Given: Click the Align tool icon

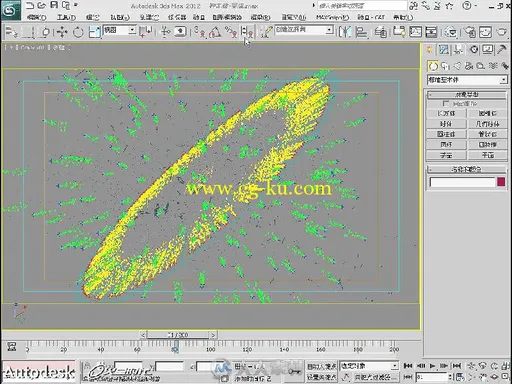Looking at the screenshot, I should [x=362, y=32].
